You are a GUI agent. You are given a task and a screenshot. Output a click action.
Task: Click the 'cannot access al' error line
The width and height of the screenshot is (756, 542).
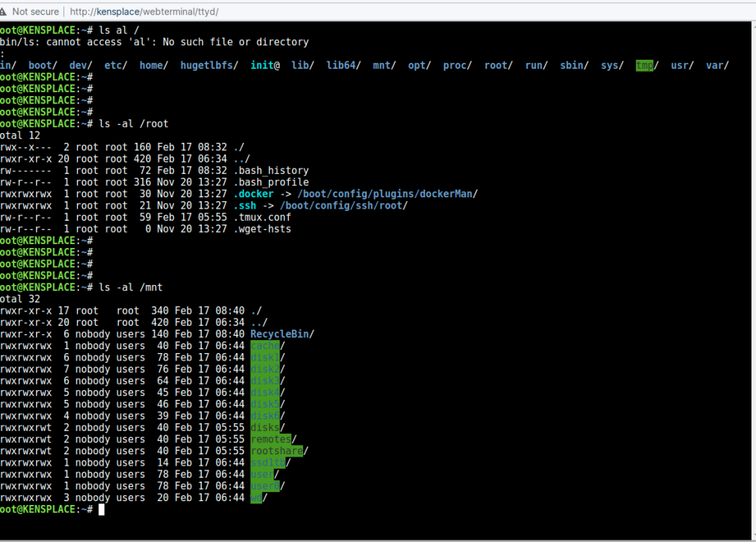154,42
